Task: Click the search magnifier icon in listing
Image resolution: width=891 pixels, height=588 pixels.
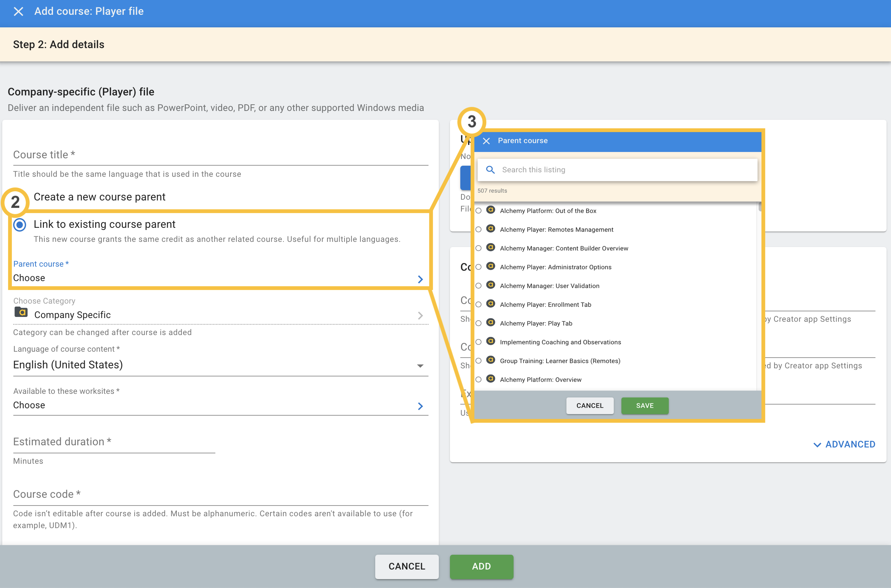Action: 490,170
